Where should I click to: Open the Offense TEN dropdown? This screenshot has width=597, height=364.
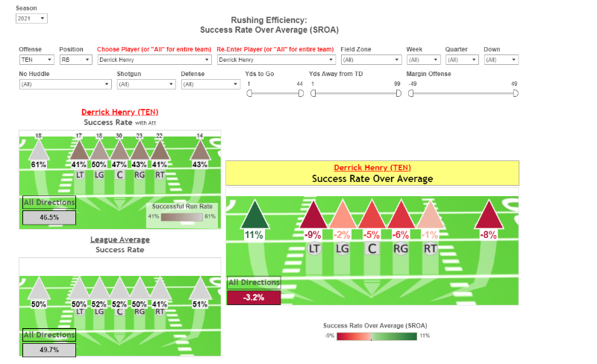36,59
